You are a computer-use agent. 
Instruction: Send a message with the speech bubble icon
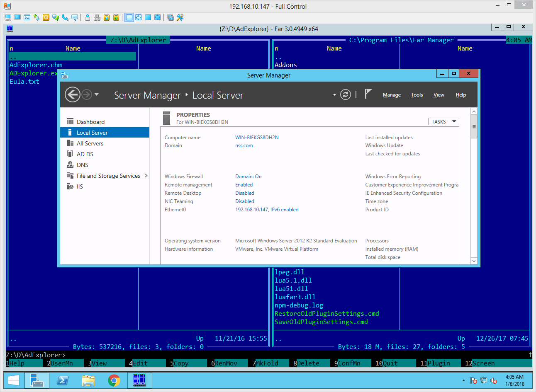(x=75, y=17)
